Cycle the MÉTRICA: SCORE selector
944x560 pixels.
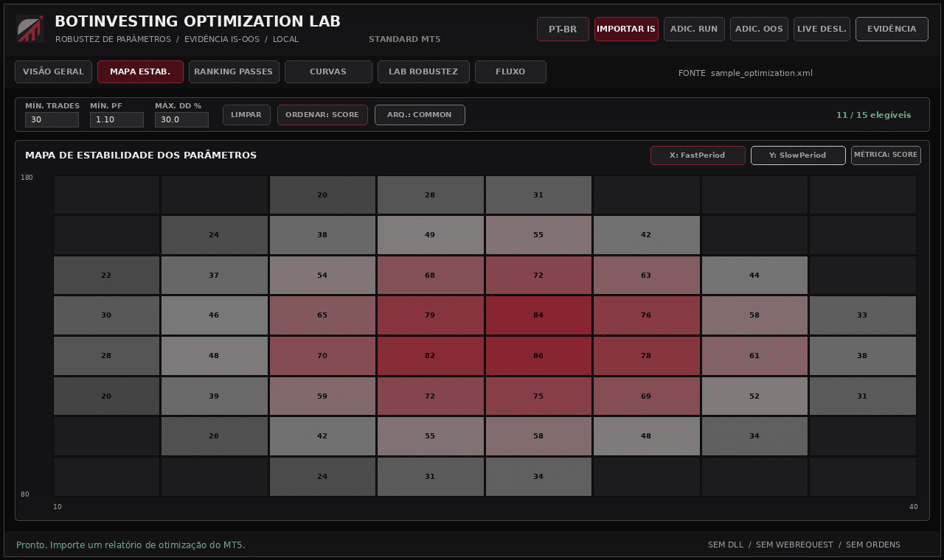click(x=886, y=155)
